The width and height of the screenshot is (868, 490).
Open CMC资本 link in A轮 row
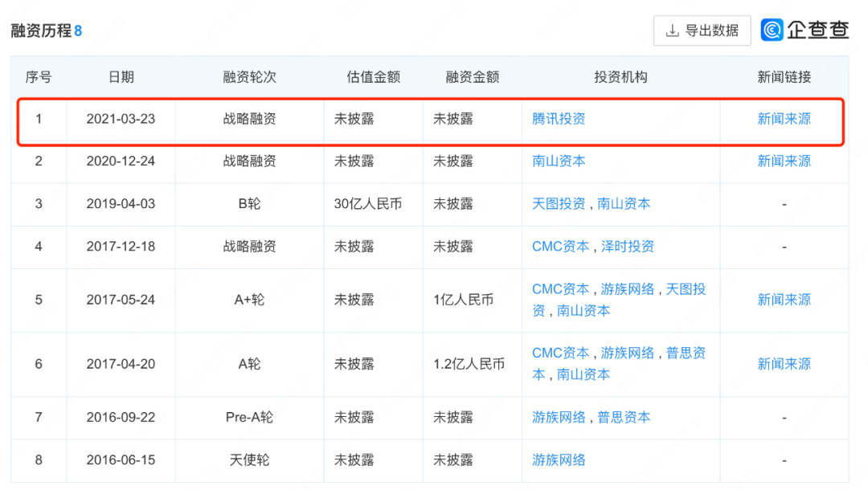(561, 353)
